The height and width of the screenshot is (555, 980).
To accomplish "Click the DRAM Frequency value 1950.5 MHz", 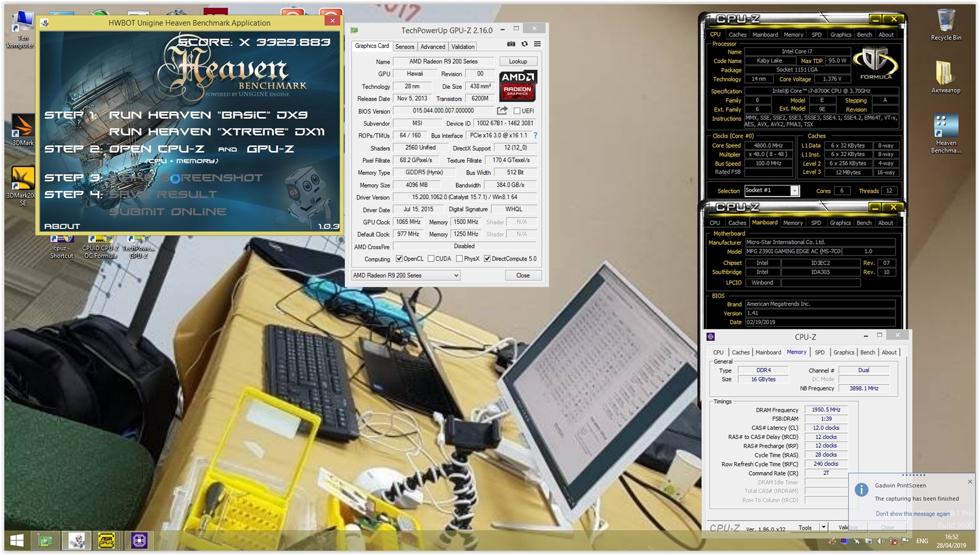I will click(826, 410).
